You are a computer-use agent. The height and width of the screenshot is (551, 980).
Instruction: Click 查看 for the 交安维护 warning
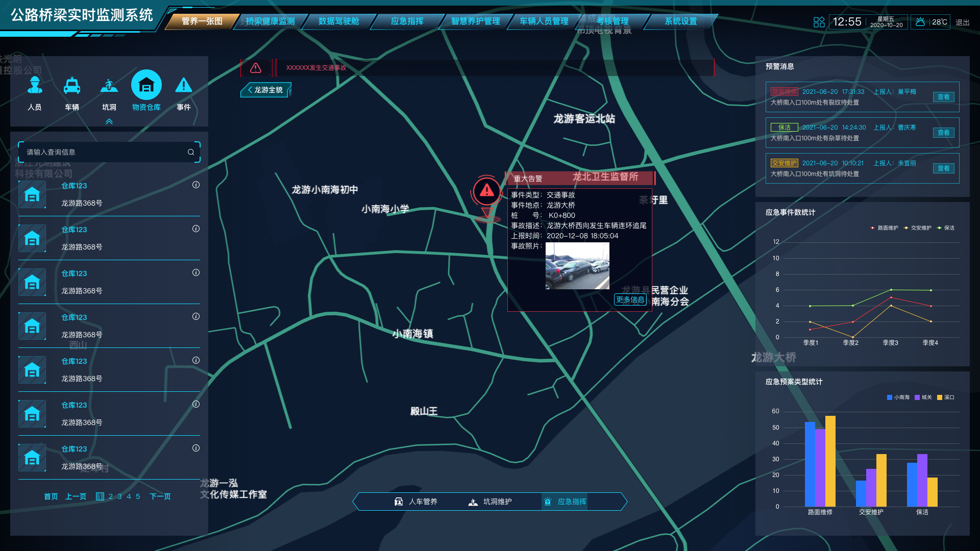click(944, 168)
